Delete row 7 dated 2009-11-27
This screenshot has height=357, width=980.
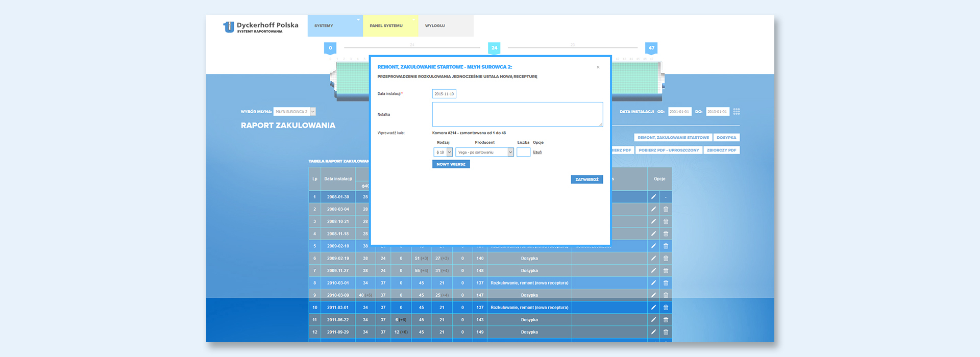666,270
